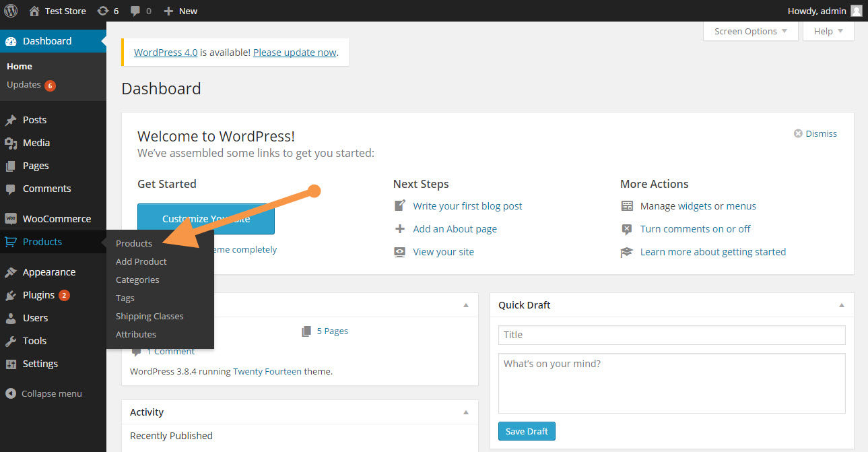Screen dimensions: 868x452
Task: Click the WordPress 4.0 link
Action: click(166, 52)
